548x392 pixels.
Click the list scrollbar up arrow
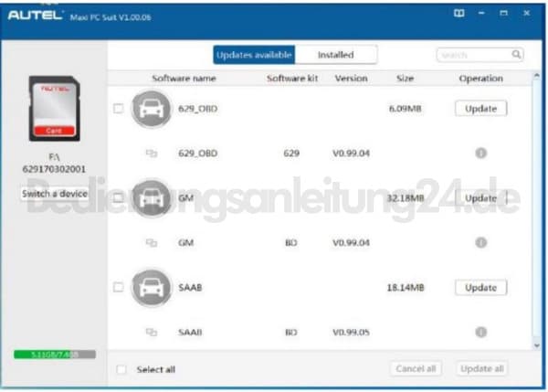tap(537, 76)
